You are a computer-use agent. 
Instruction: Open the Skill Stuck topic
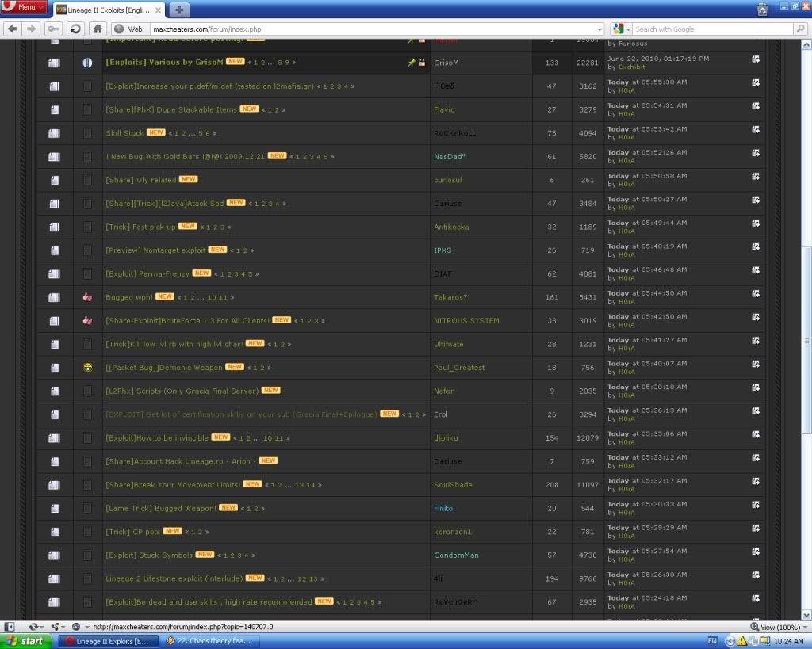(124, 133)
